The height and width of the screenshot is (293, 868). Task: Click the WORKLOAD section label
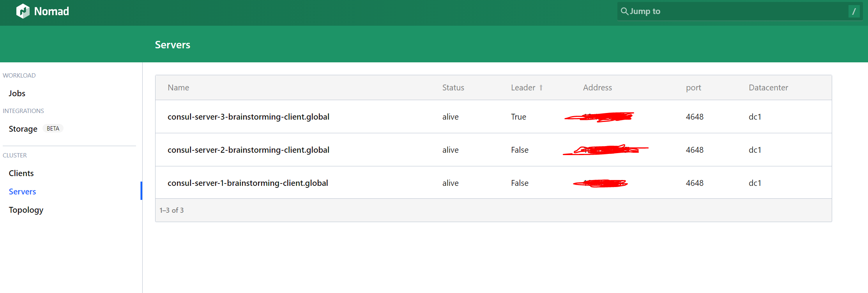[19, 76]
